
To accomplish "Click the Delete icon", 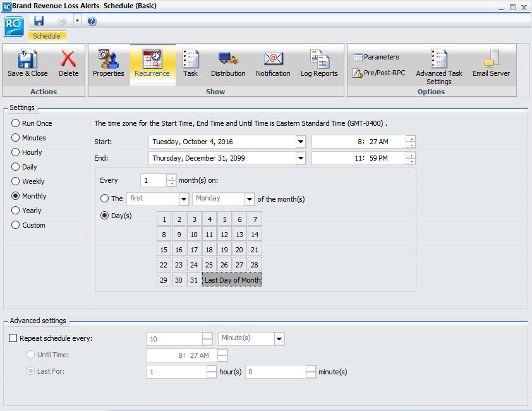I will [69, 63].
